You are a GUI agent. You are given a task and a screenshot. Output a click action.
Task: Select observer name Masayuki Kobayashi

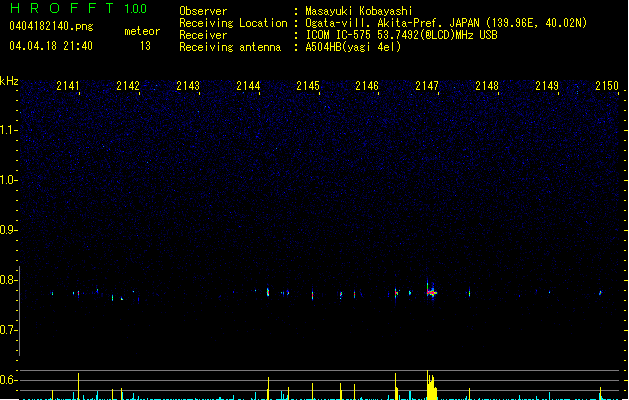359,11
